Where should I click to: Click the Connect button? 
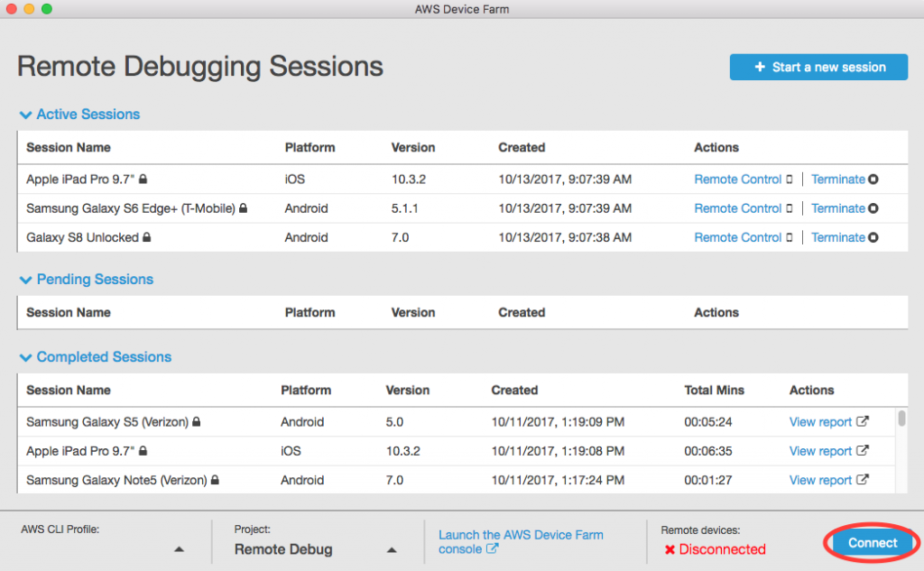[x=873, y=543]
